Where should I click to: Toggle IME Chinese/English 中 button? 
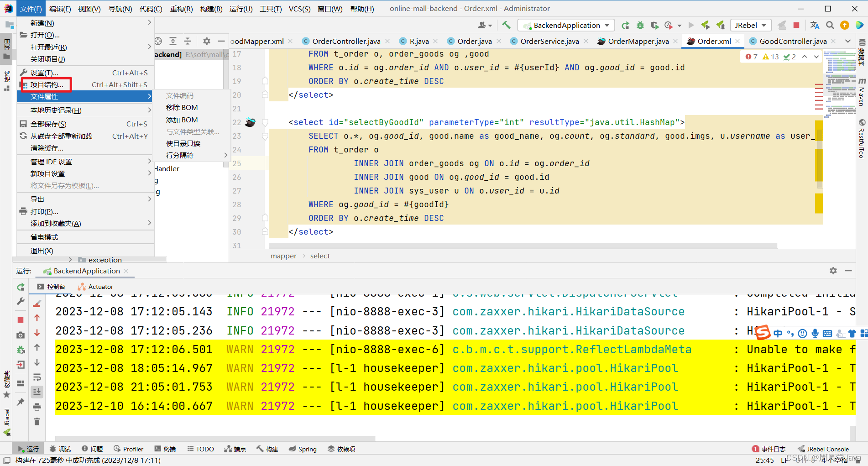(778, 334)
